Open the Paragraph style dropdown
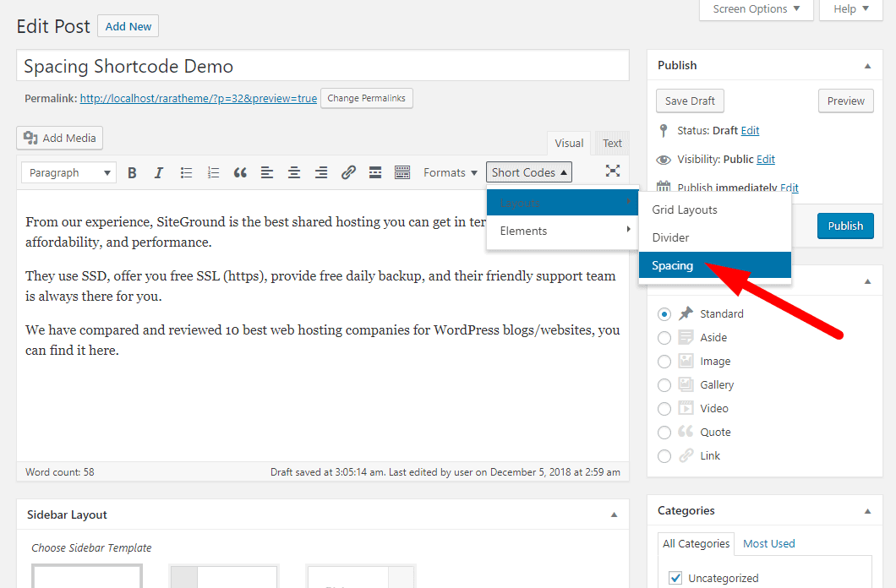 69,172
